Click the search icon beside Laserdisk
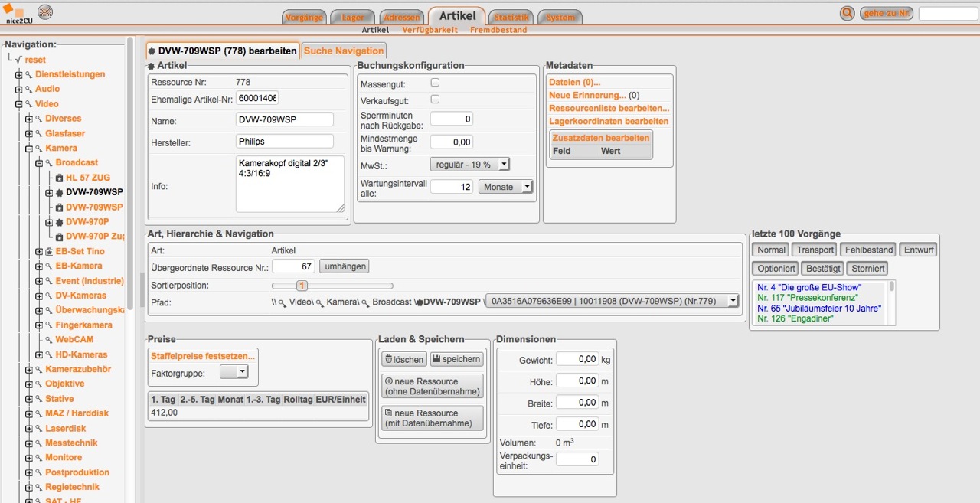Viewport: 980px width, 503px height. click(x=39, y=428)
